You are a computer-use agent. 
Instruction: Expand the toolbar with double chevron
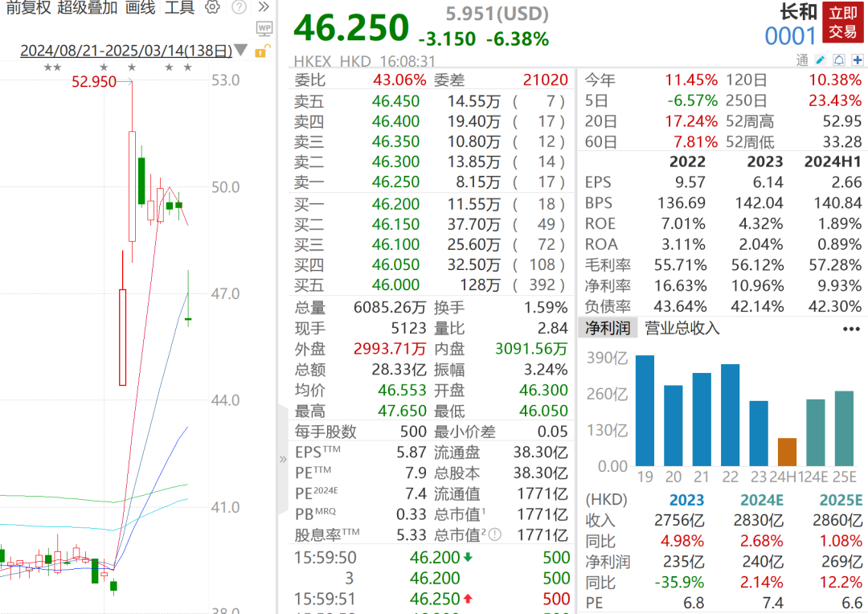tap(264, 8)
